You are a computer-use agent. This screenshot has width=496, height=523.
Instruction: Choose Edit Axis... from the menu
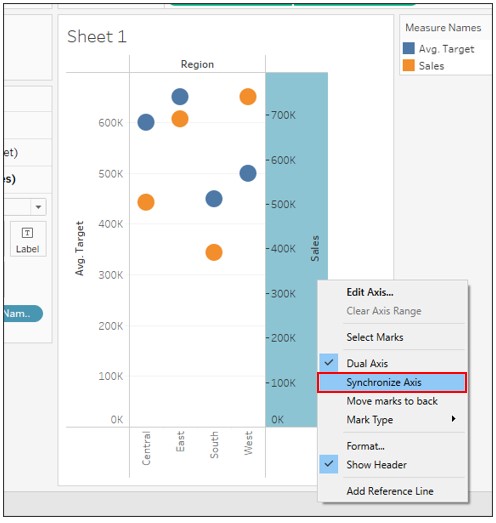[x=370, y=292]
